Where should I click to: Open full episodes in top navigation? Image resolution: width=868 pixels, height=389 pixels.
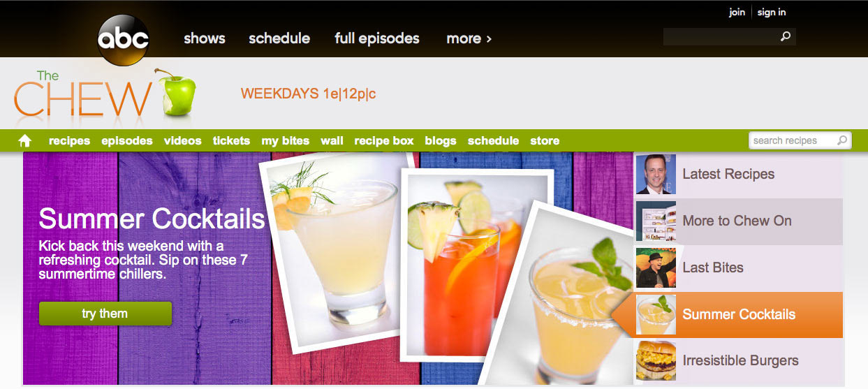pyautogui.click(x=377, y=38)
